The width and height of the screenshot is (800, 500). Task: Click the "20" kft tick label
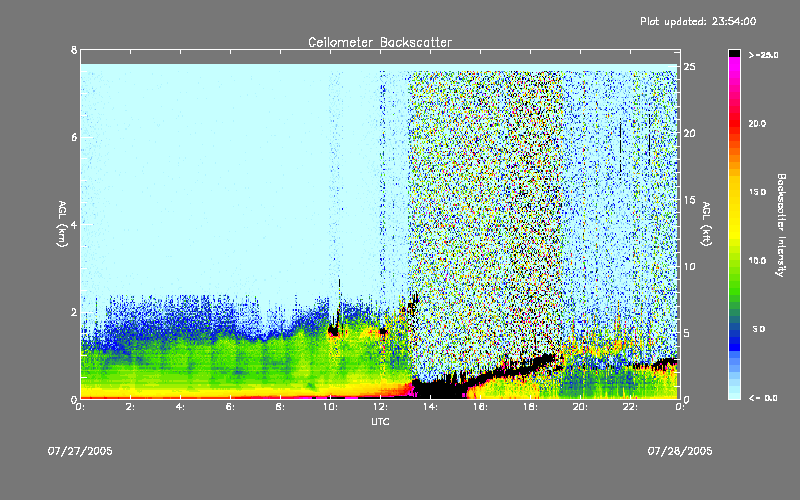(x=690, y=133)
